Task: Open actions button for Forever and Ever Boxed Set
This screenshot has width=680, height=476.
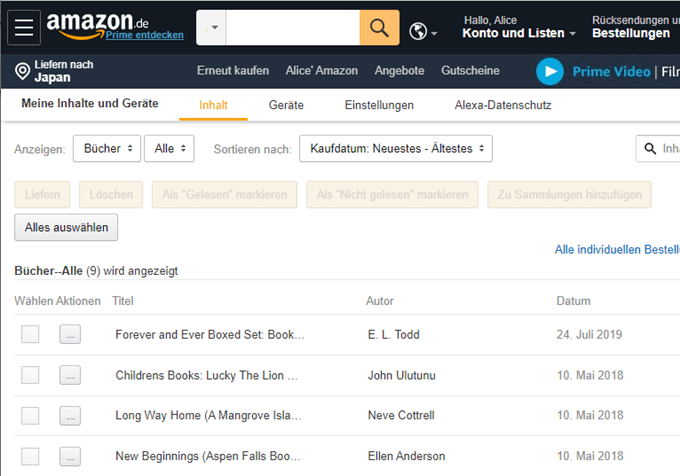Action: [70, 334]
